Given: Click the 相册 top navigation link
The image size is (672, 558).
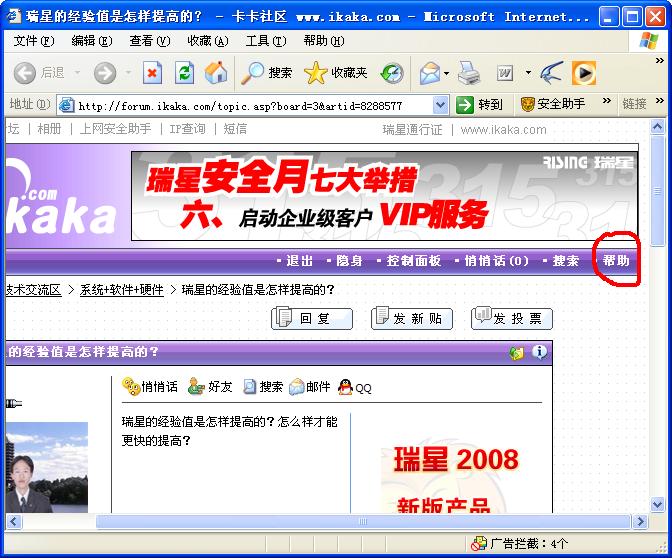Looking at the screenshot, I should pyautogui.click(x=49, y=129).
